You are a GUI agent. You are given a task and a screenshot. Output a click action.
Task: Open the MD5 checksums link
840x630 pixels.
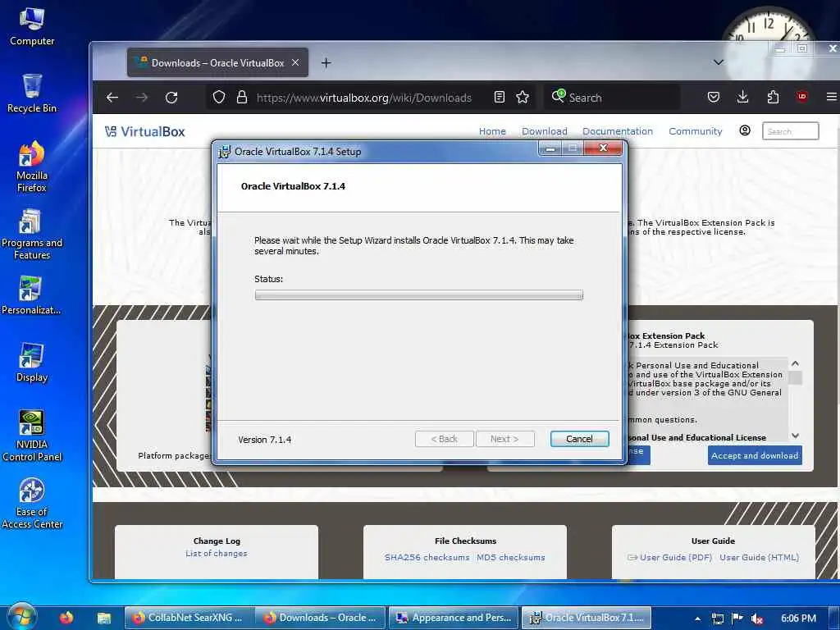[x=510, y=557]
